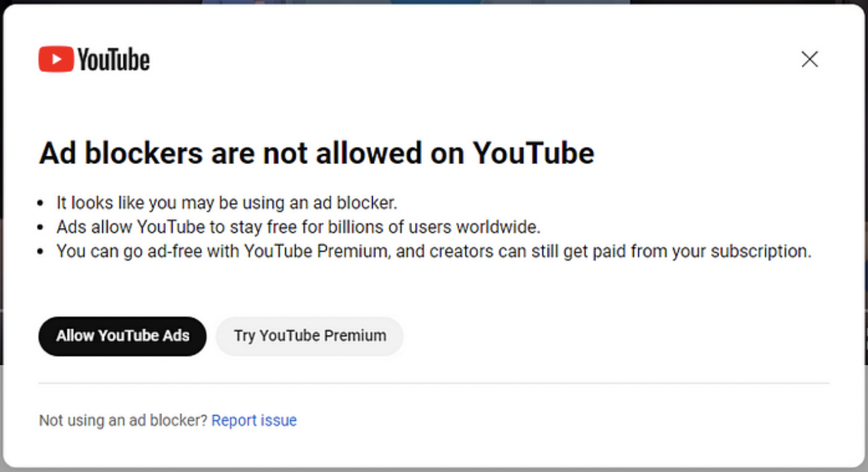This screenshot has width=868, height=472.
Task: Click the heading Ad blockers are not allowed
Action: click(x=317, y=153)
